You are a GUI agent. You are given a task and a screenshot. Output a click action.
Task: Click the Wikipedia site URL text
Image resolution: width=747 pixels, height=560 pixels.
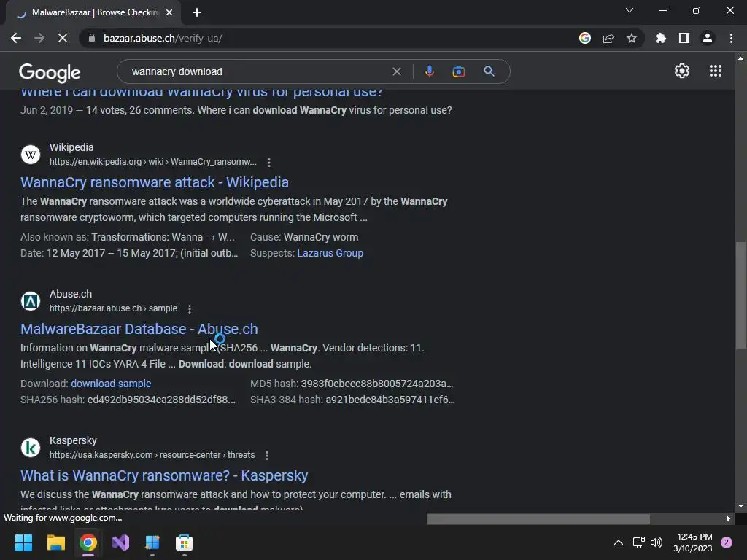point(153,162)
